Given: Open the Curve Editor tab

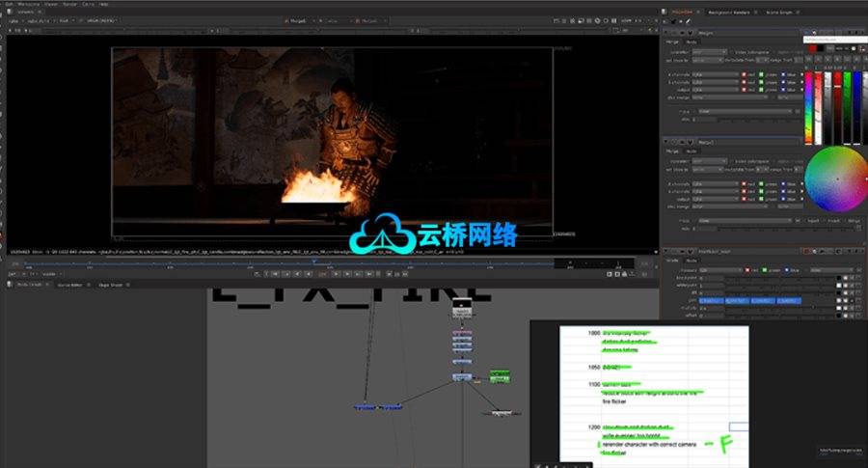Looking at the screenshot, I should click(x=70, y=286).
